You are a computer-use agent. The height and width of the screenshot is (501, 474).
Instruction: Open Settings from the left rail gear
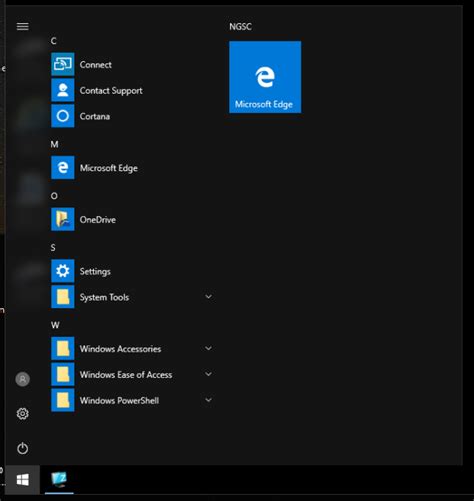23,414
